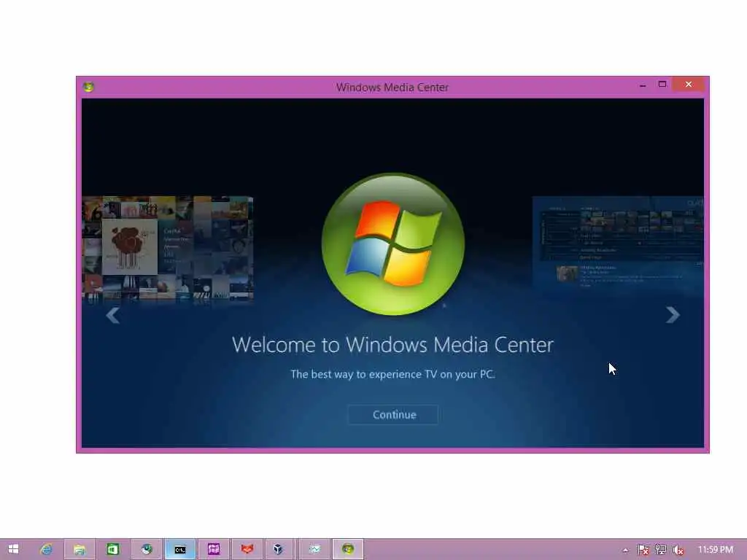The height and width of the screenshot is (560, 747).
Task: Open the green Excel taskbar icon
Action: click(112, 549)
